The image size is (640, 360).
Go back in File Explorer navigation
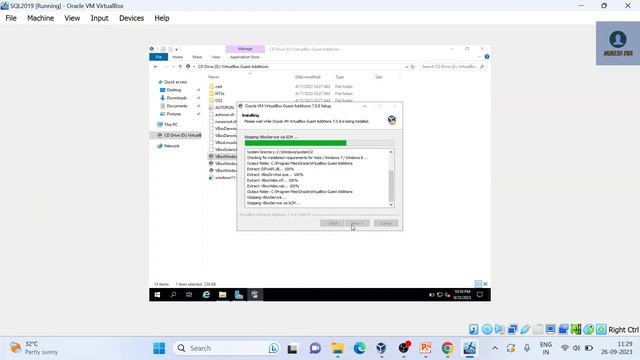pyautogui.click(x=156, y=67)
